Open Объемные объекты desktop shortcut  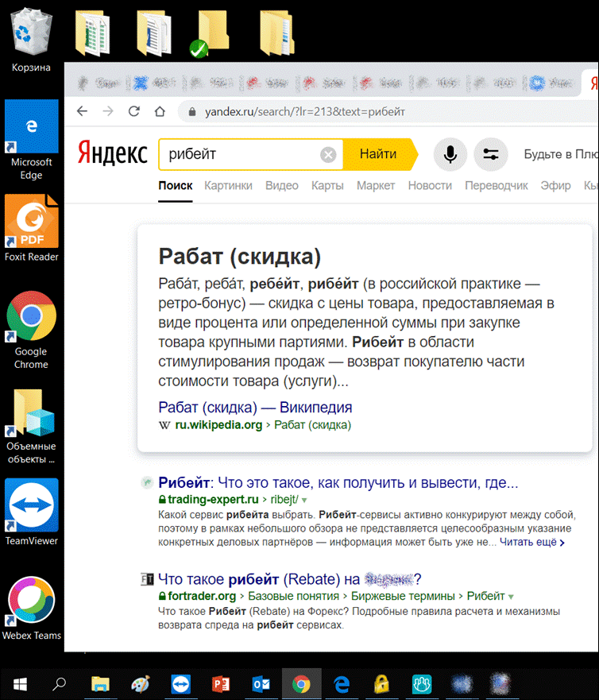[x=31, y=426]
